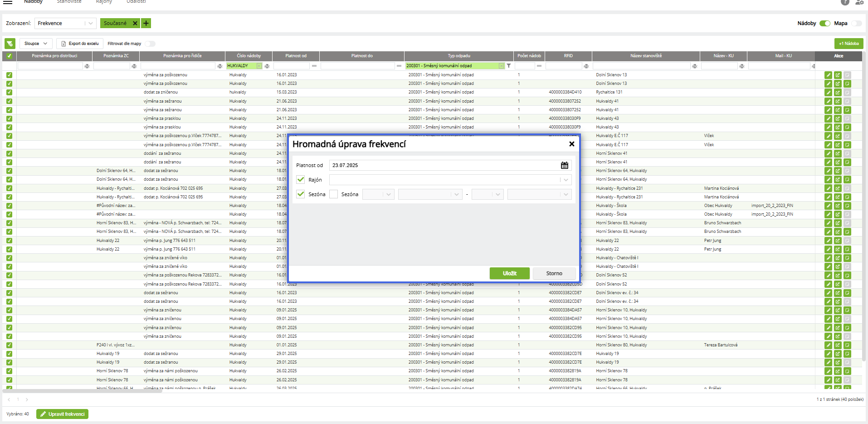Toggle the Mapa switch on
The image size is (868, 424).
pyautogui.click(x=856, y=23)
